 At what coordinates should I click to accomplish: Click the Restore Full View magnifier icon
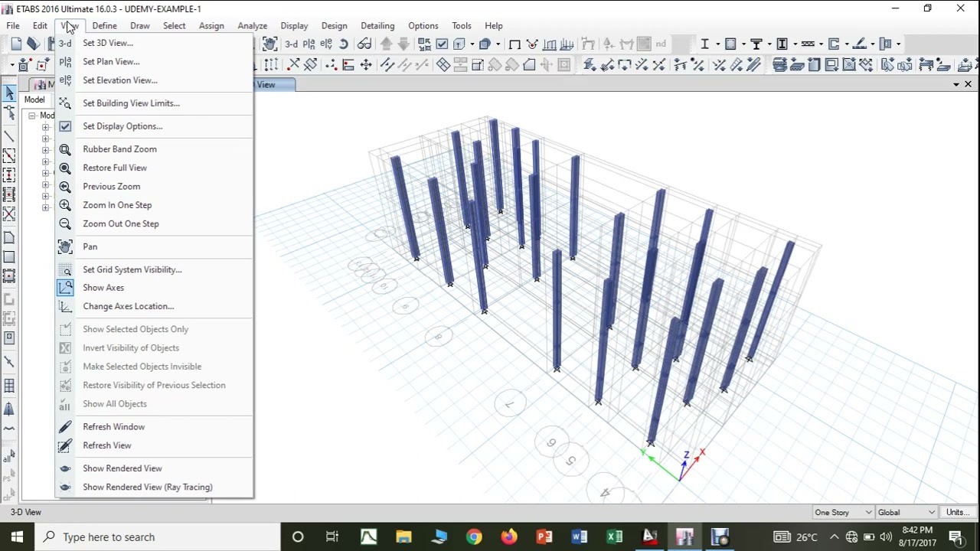[66, 168]
